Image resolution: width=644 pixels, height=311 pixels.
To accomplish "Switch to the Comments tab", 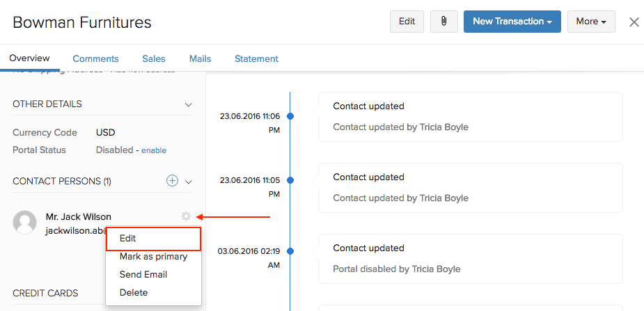I will [x=95, y=58].
